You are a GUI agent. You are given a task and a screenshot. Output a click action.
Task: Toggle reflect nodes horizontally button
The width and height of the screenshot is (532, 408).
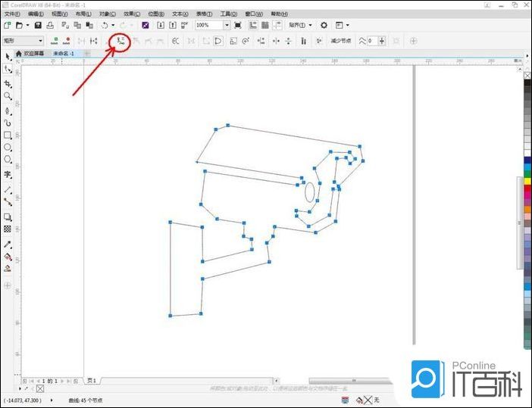click(276, 41)
